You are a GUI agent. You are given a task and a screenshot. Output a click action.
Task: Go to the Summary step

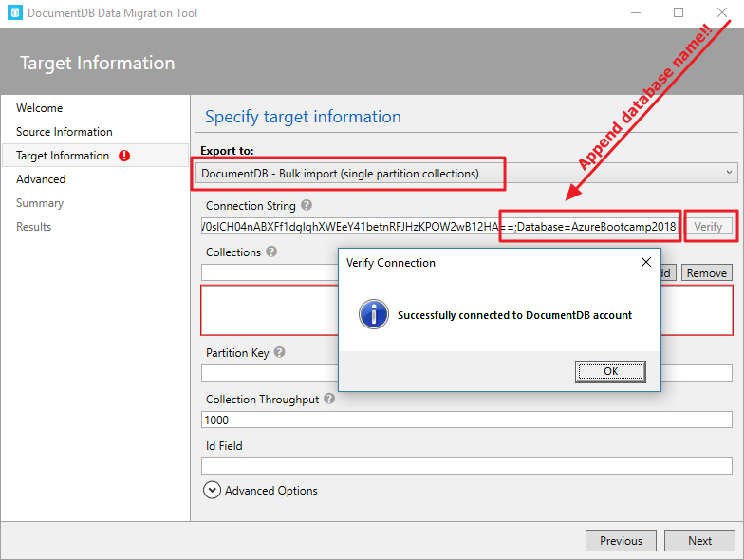tap(40, 203)
